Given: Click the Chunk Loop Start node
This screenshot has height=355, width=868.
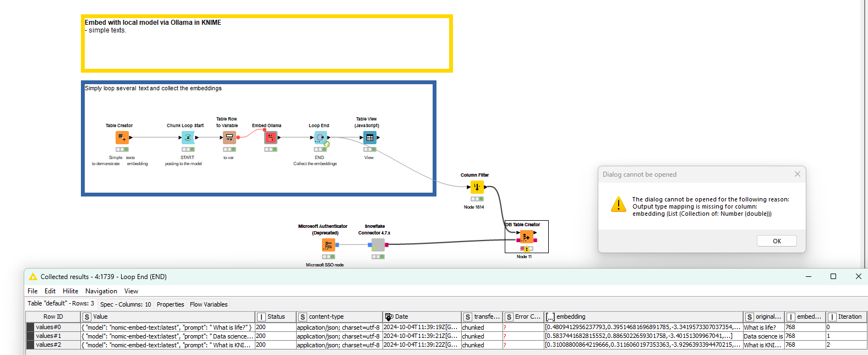Looking at the screenshot, I should 188,137.
